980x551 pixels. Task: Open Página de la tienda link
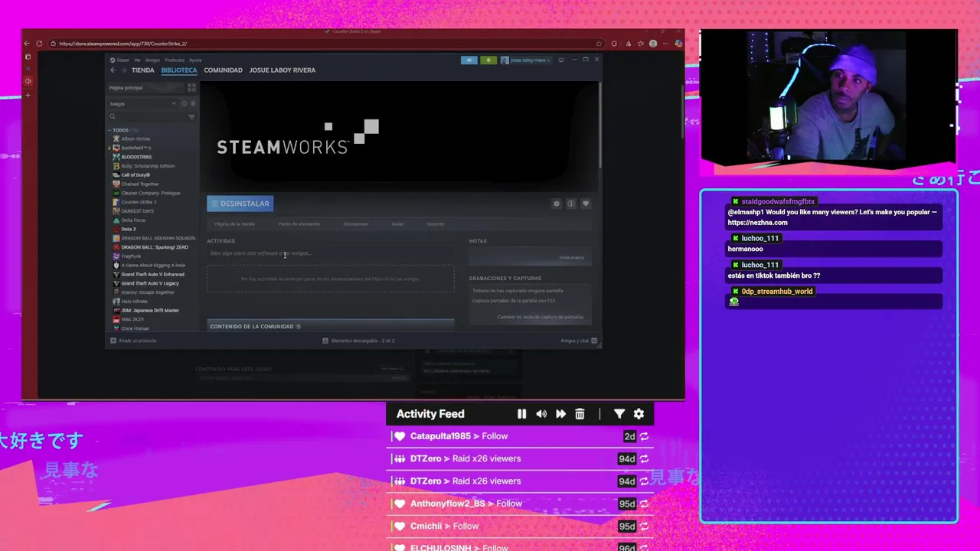point(234,224)
